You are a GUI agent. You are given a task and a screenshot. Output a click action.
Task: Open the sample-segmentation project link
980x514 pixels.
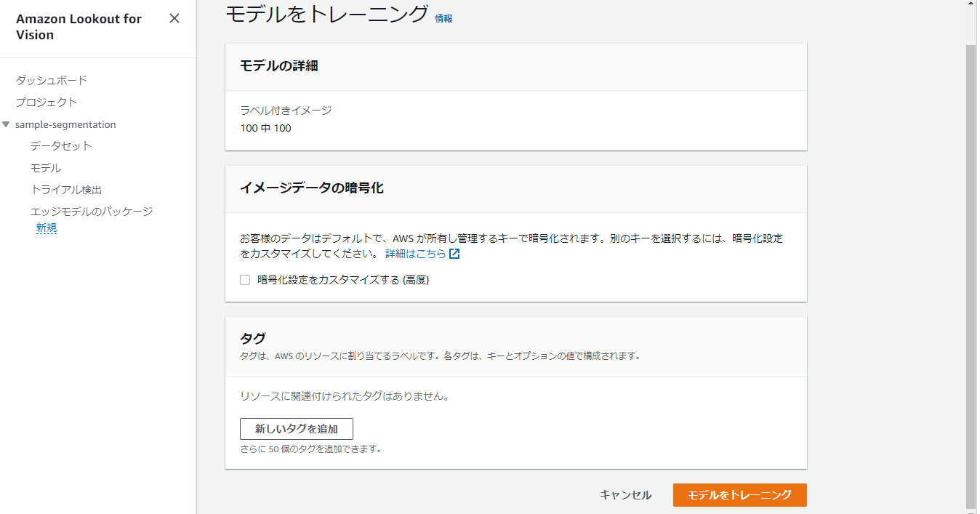(65, 124)
